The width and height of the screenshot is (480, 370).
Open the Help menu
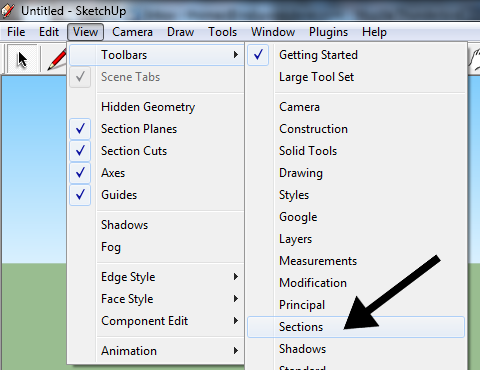[374, 32]
